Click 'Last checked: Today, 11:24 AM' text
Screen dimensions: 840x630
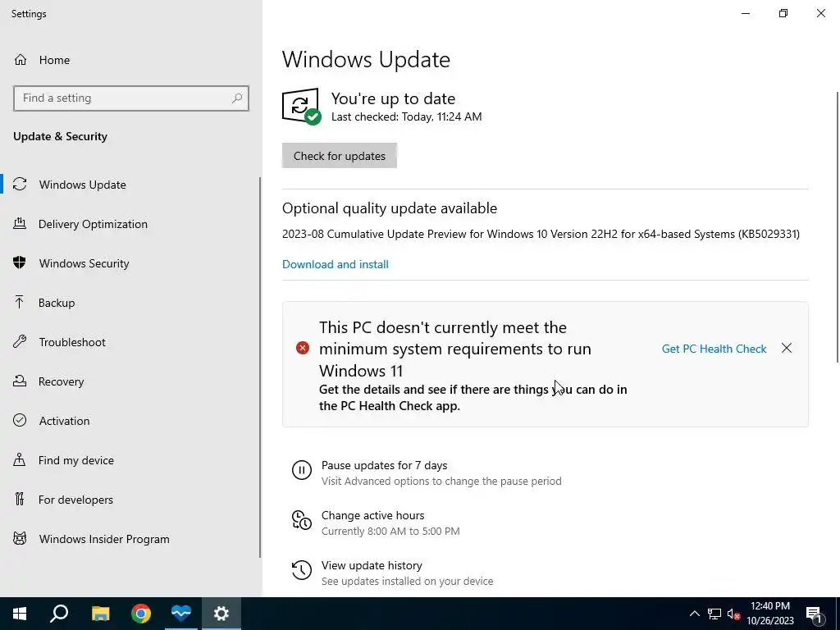[406, 116]
